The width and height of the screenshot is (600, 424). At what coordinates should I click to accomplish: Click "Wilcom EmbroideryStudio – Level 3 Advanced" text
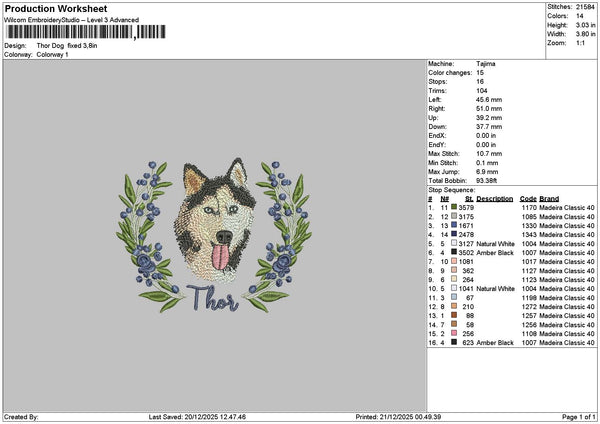point(72,20)
